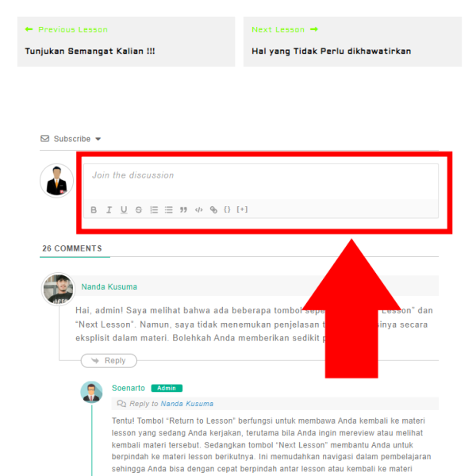This screenshot has width=476, height=476.
Task: Insert code block with the code icon
Action: click(x=199, y=209)
